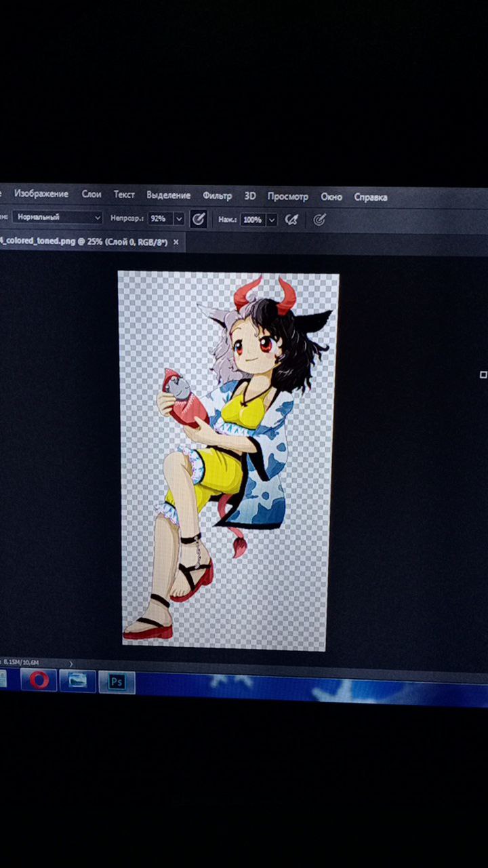Screen dimensions: 488x868
Task: Click the document size status 8,15M/10,6M
Action: (22, 662)
